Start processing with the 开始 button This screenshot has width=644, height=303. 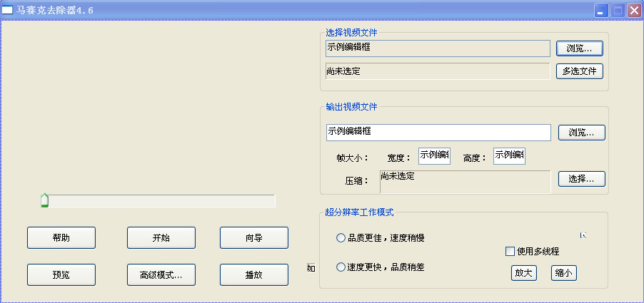point(161,238)
